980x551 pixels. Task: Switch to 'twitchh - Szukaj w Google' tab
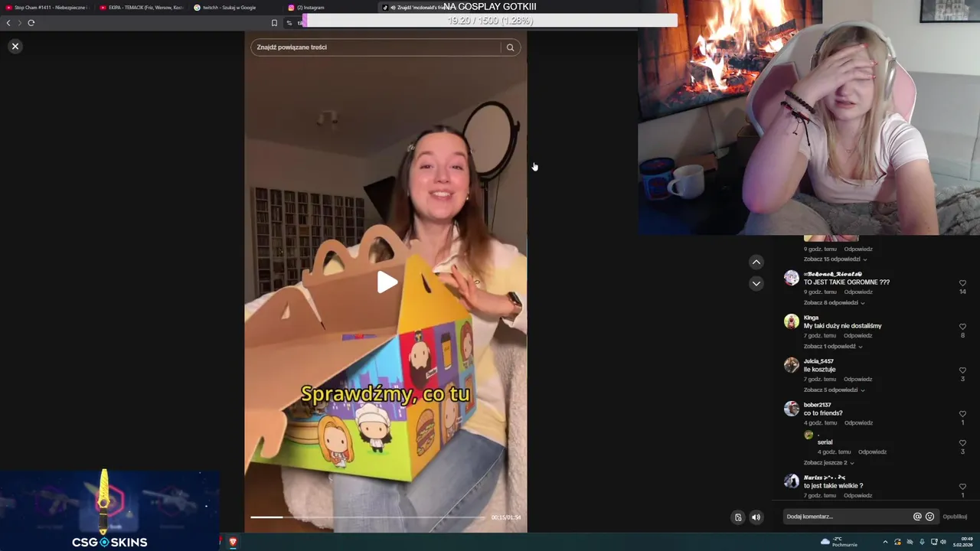pos(236,8)
